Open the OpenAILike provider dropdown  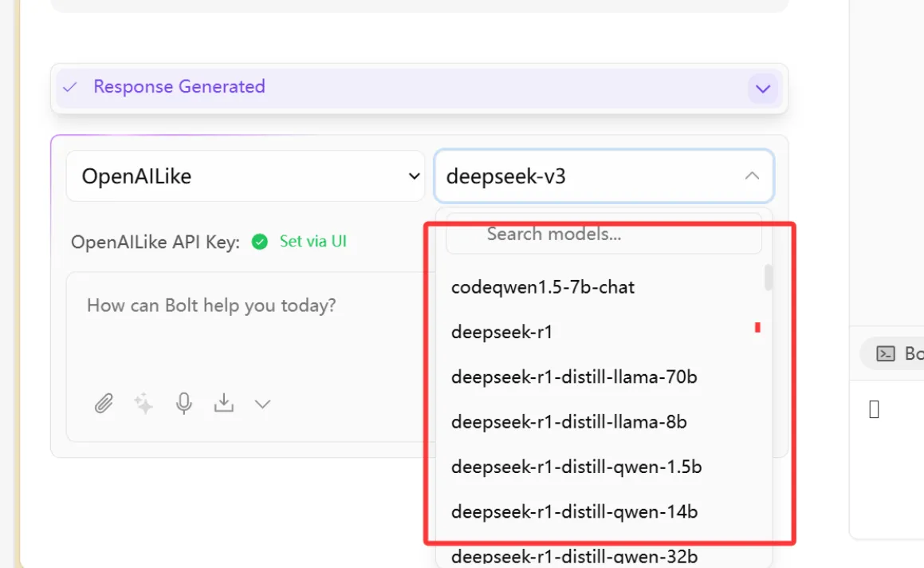(x=245, y=176)
